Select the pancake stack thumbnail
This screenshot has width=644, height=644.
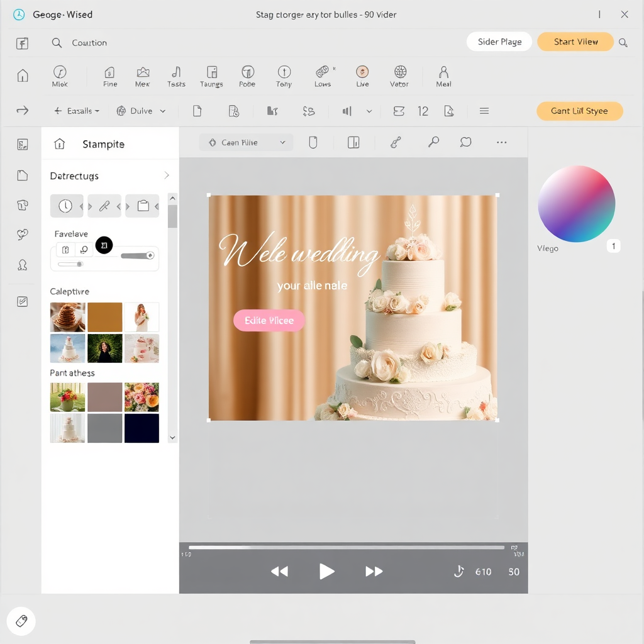tap(68, 317)
